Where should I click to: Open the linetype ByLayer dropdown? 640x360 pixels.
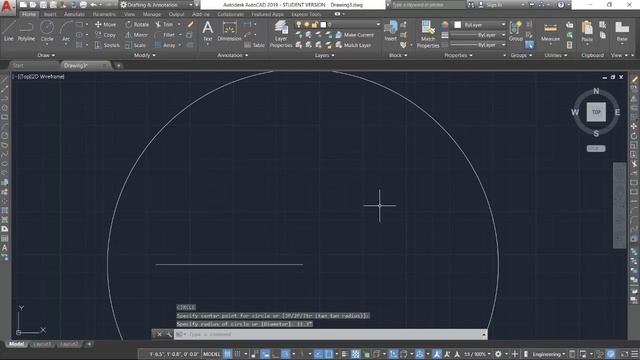point(478,45)
